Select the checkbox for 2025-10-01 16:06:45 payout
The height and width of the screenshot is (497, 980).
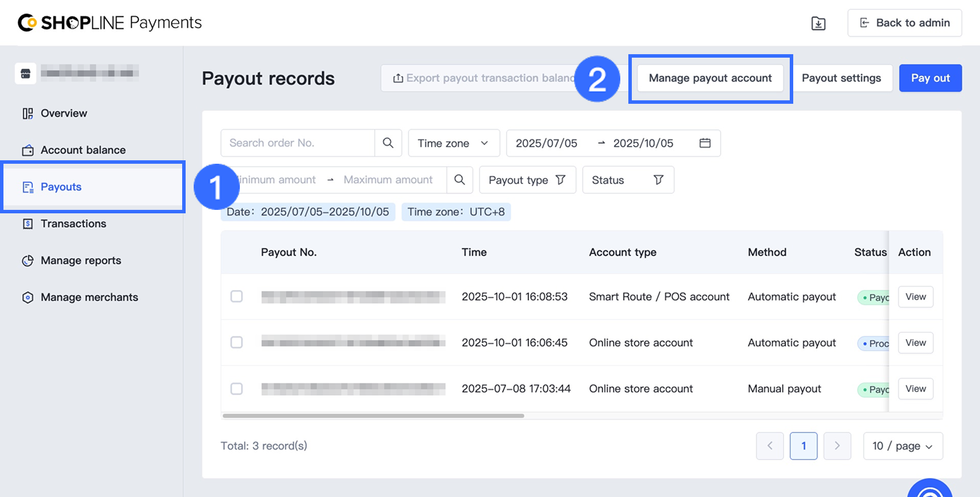pyautogui.click(x=236, y=342)
